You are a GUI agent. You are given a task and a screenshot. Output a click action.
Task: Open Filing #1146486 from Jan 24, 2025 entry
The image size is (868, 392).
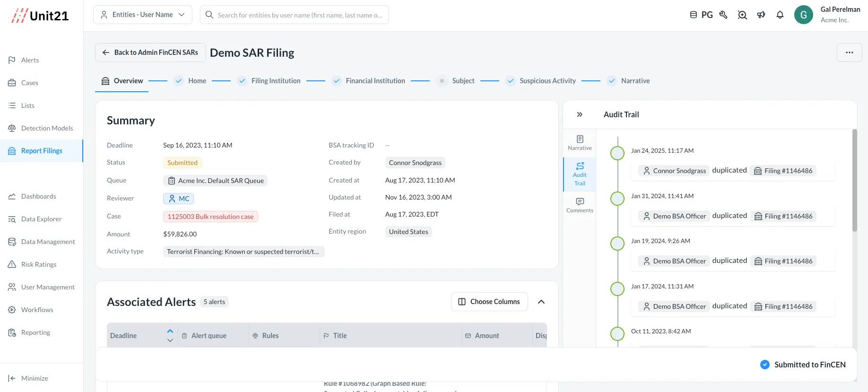[x=783, y=171]
